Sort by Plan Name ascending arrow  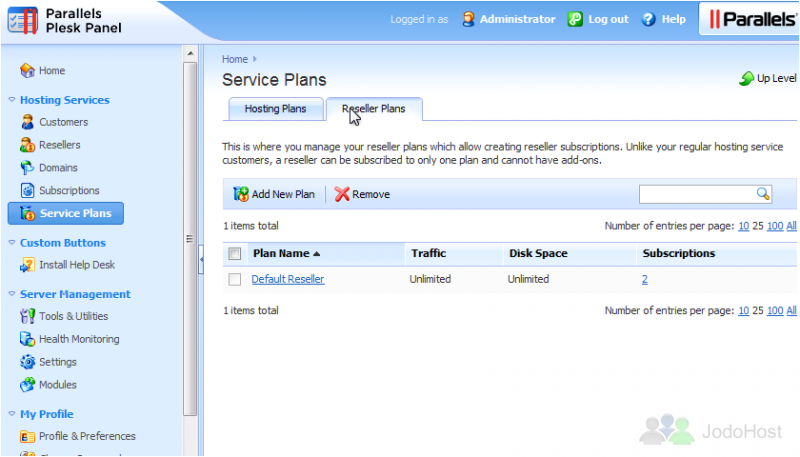317,253
